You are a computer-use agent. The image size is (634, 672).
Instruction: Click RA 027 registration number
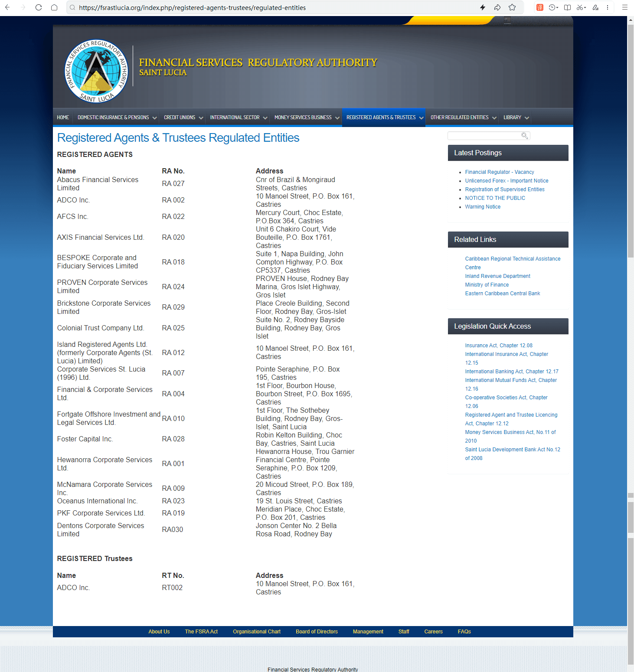pos(173,184)
